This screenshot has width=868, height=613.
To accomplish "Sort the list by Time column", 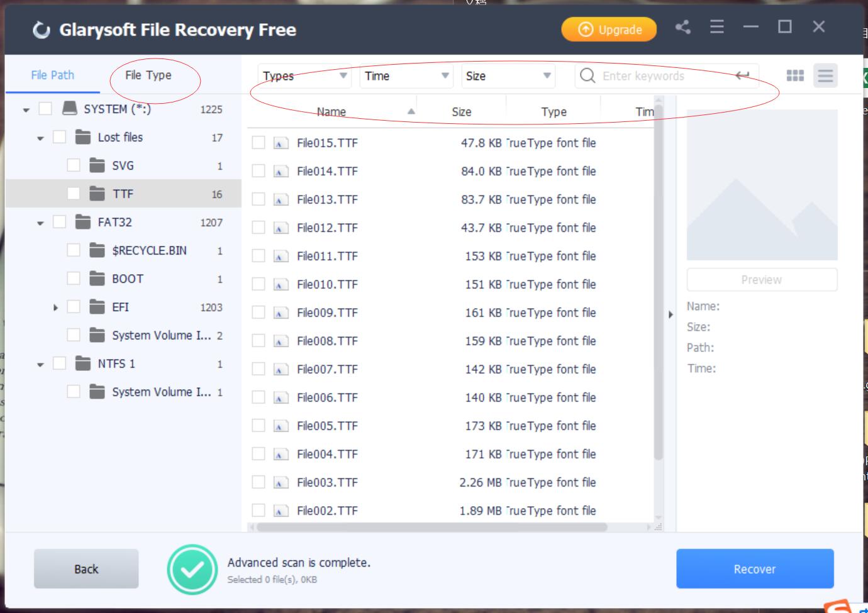I will coord(644,111).
